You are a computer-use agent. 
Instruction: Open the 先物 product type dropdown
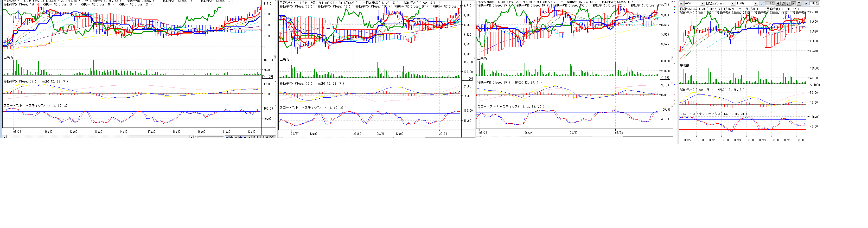(x=702, y=4)
